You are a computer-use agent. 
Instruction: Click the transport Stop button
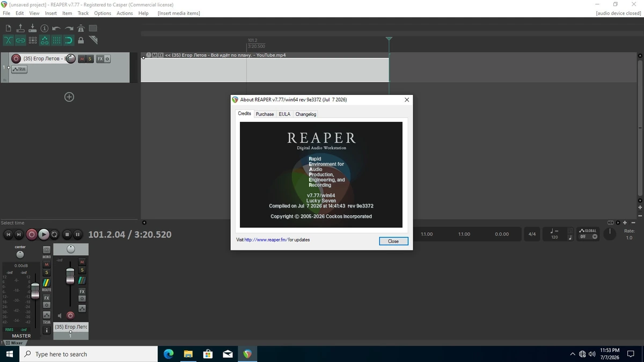tap(67, 234)
